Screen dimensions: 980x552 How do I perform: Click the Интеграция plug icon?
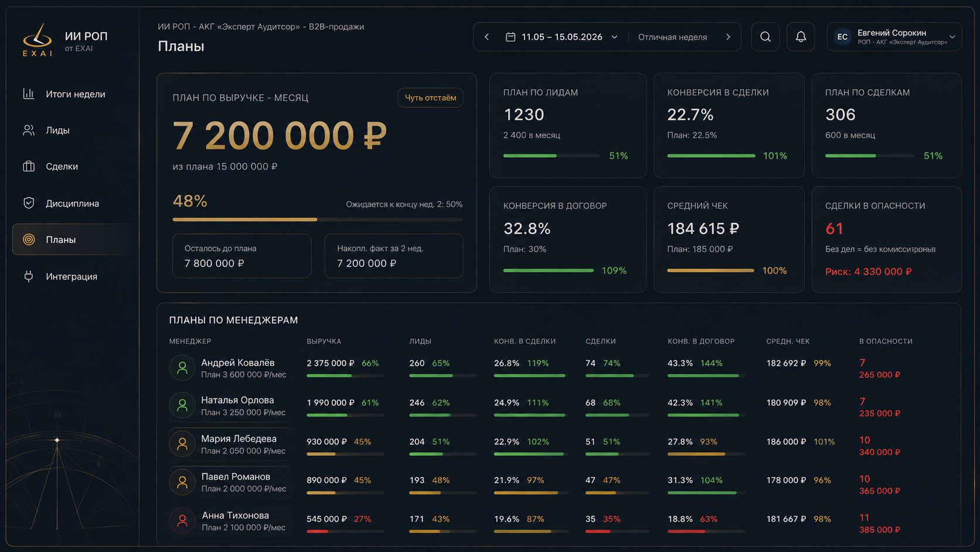click(x=28, y=276)
